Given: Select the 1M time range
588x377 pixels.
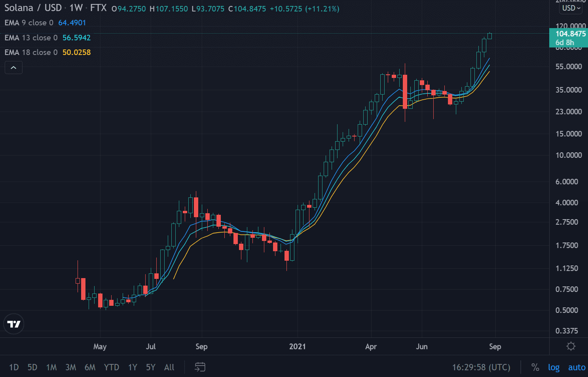Looking at the screenshot, I should pos(51,367).
